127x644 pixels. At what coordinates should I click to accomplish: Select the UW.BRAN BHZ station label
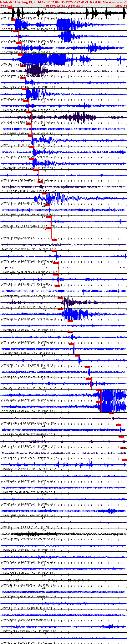click(29, 272)
